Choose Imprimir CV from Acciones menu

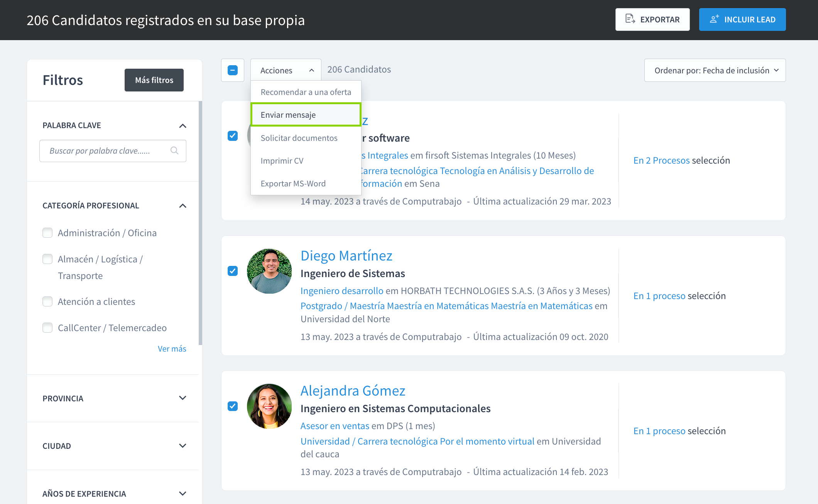(282, 161)
